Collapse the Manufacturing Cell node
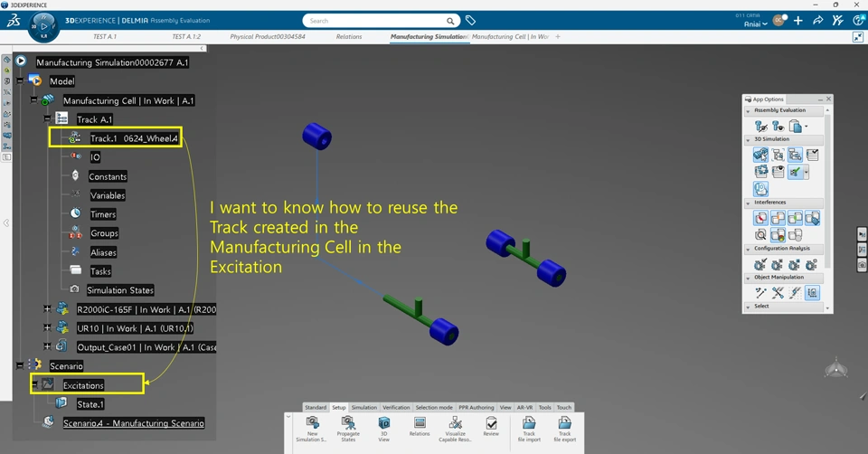This screenshot has height=454, width=868. (33, 100)
